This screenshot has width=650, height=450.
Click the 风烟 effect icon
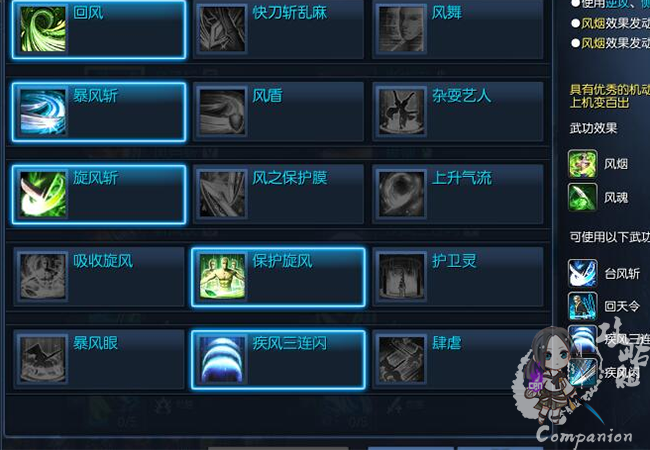582,164
